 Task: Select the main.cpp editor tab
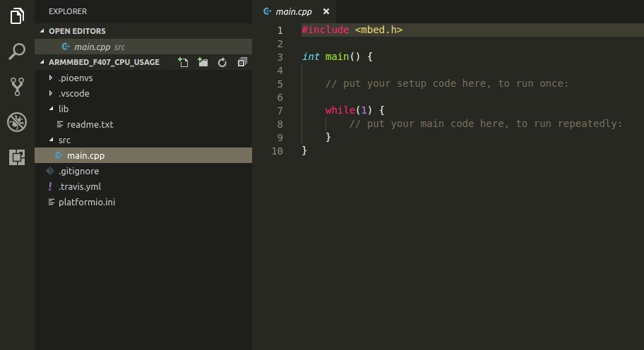pos(294,11)
